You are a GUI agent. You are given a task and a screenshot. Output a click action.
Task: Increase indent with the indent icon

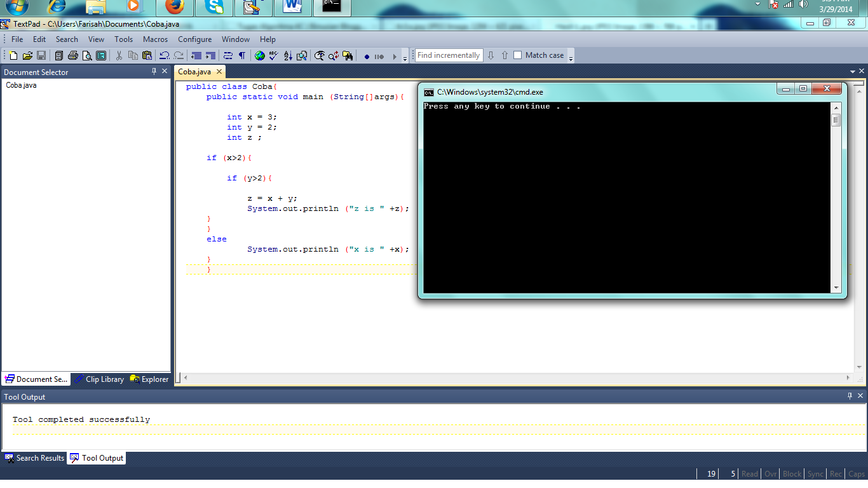click(x=210, y=56)
